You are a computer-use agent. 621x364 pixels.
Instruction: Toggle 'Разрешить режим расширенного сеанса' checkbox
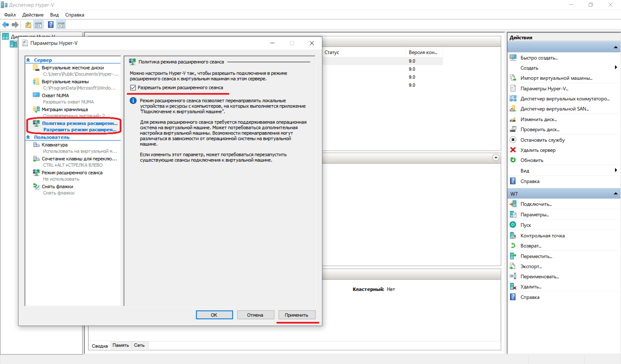[133, 88]
